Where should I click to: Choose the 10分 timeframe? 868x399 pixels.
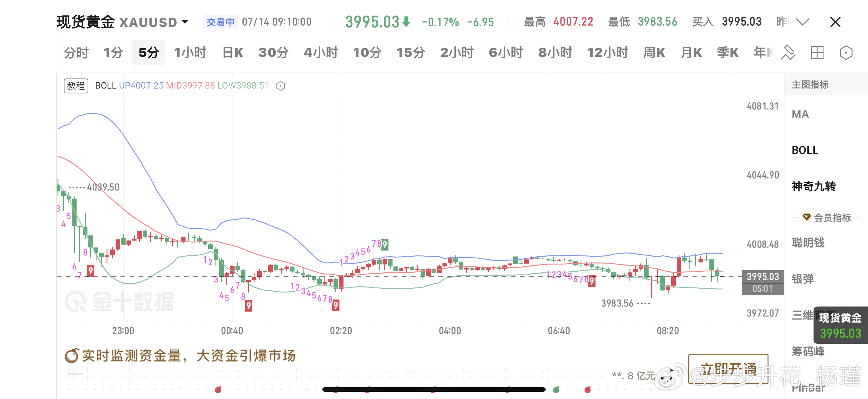tap(367, 53)
